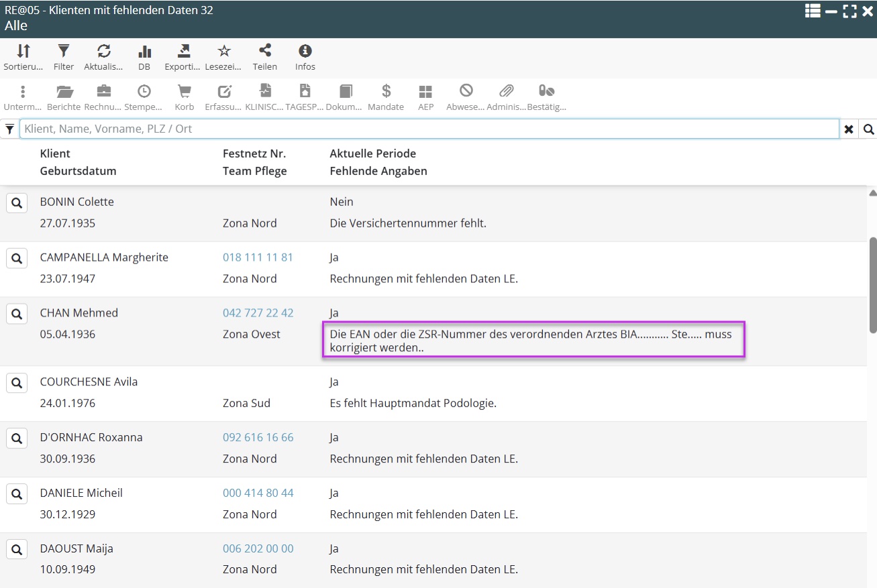This screenshot has width=877, height=588.
Task: Open phone link 092 616 16 66
Action: click(258, 438)
